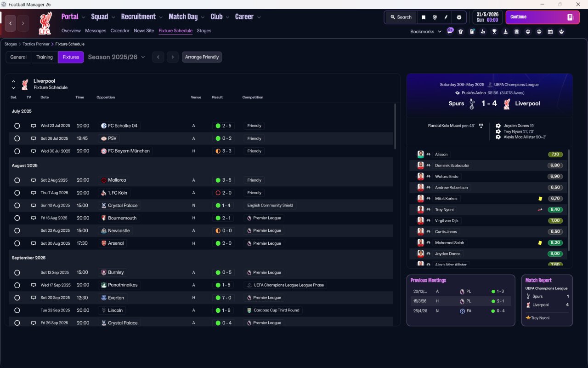Click the Liverpool crest in match scoreline
The image size is (588, 368).
point(507,104)
